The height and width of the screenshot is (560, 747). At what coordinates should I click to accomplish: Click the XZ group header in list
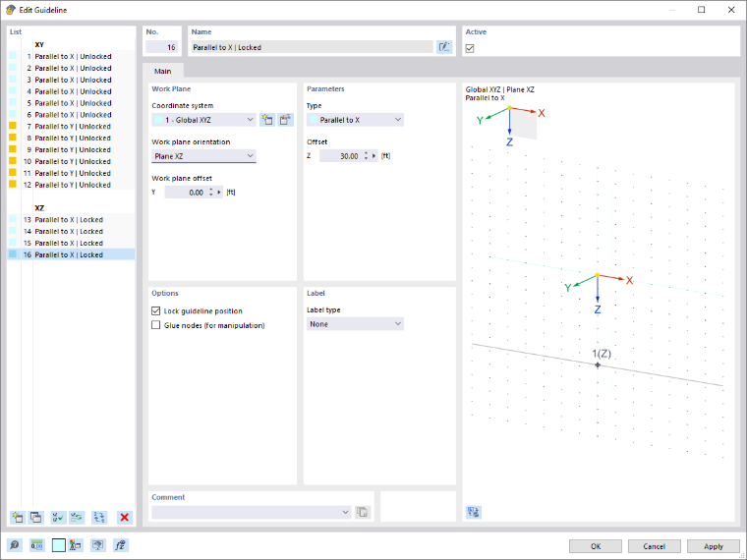tap(39, 208)
